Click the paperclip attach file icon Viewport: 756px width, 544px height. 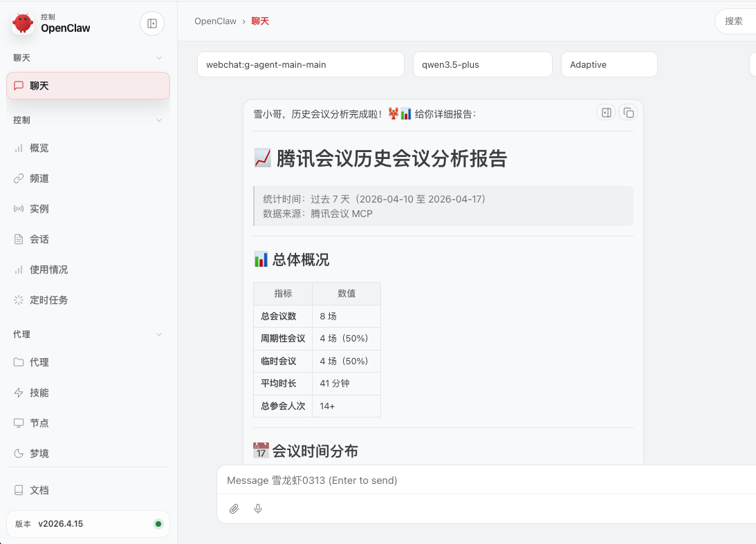click(x=234, y=509)
